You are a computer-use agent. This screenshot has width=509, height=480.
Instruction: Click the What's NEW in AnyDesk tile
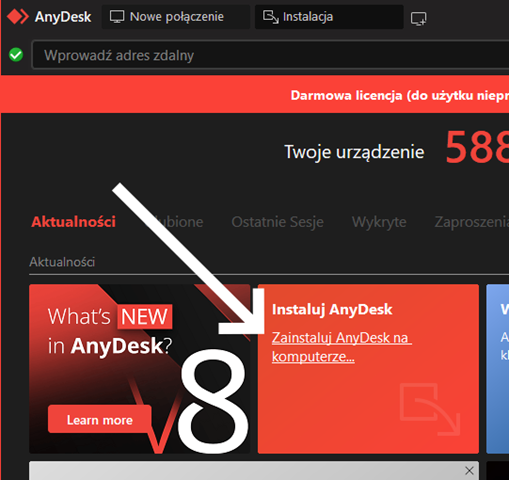point(139,369)
